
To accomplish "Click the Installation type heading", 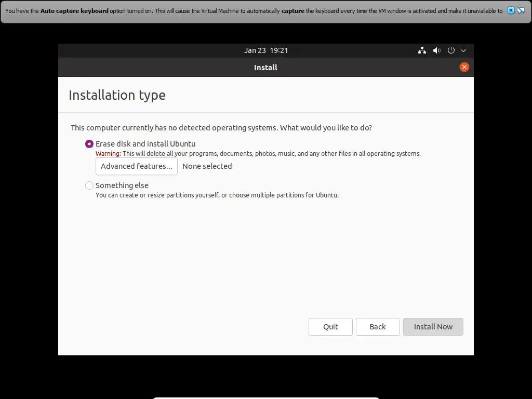I will pos(117,95).
